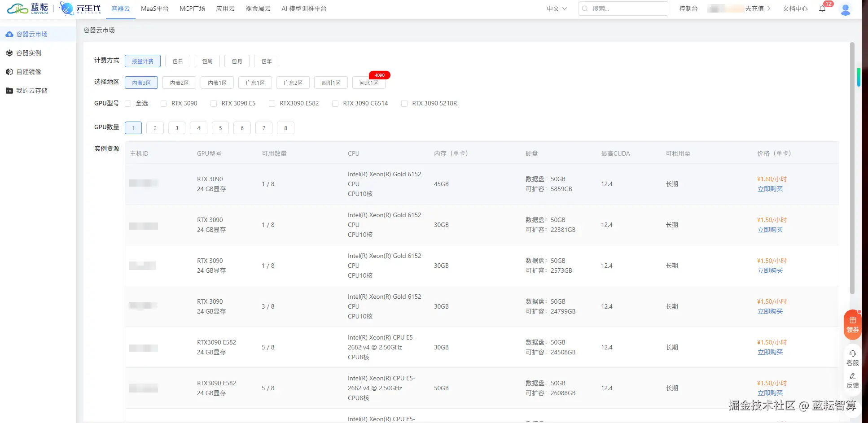Click the 元生代 planet logo
This screenshot has height=423, width=868.
(x=79, y=9)
